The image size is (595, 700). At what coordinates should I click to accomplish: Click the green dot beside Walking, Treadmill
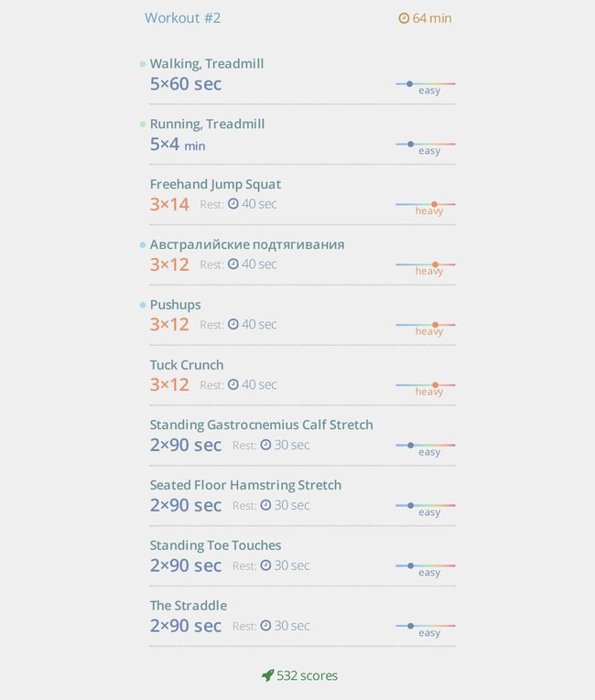point(143,64)
